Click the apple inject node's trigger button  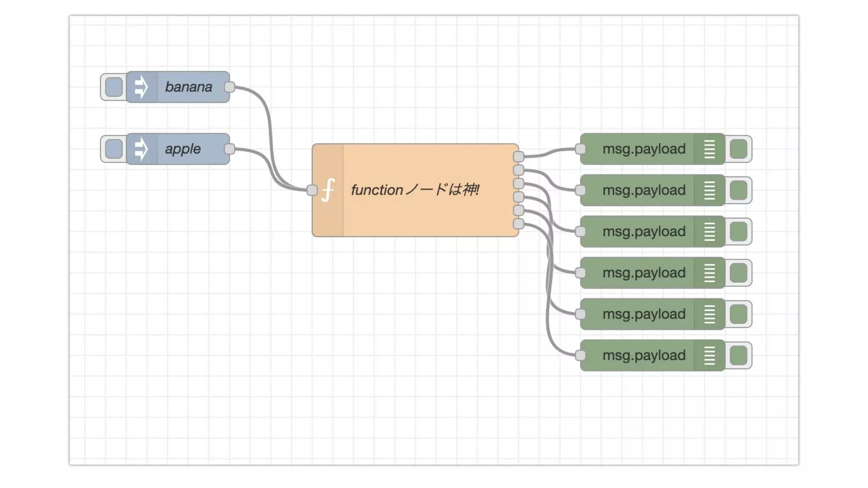pyautogui.click(x=114, y=149)
